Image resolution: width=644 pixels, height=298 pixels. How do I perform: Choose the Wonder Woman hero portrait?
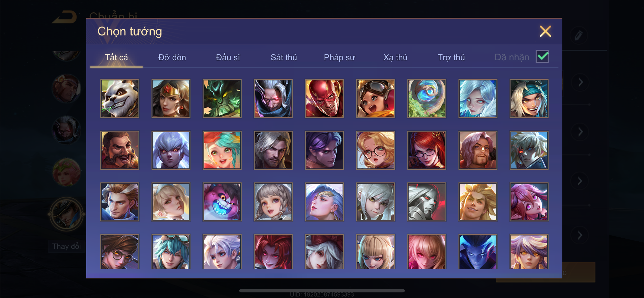[x=171, y=99]
